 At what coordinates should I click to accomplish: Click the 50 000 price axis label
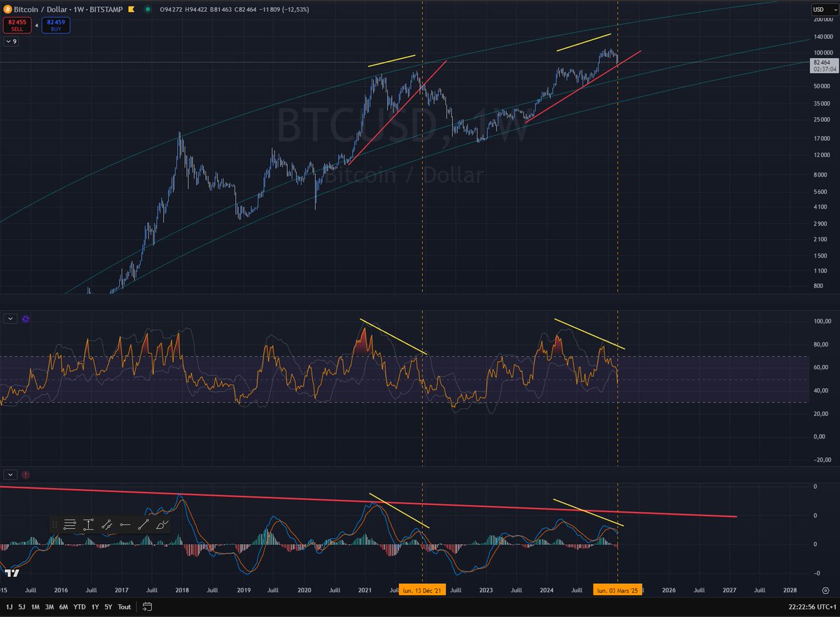click(x=820, y=87)
